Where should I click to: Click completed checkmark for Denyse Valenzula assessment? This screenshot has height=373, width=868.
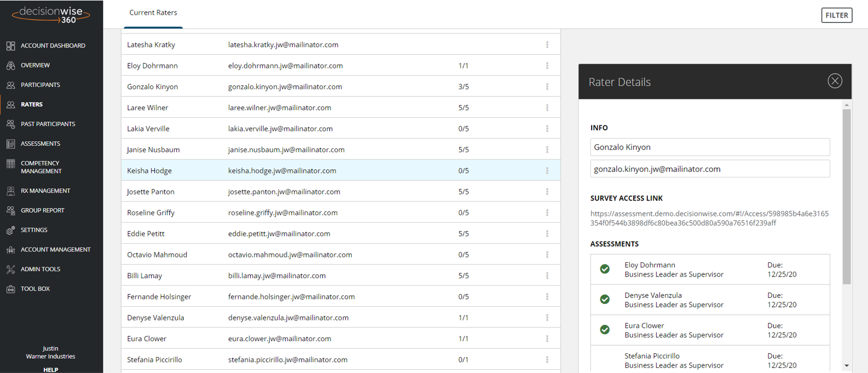605,299
